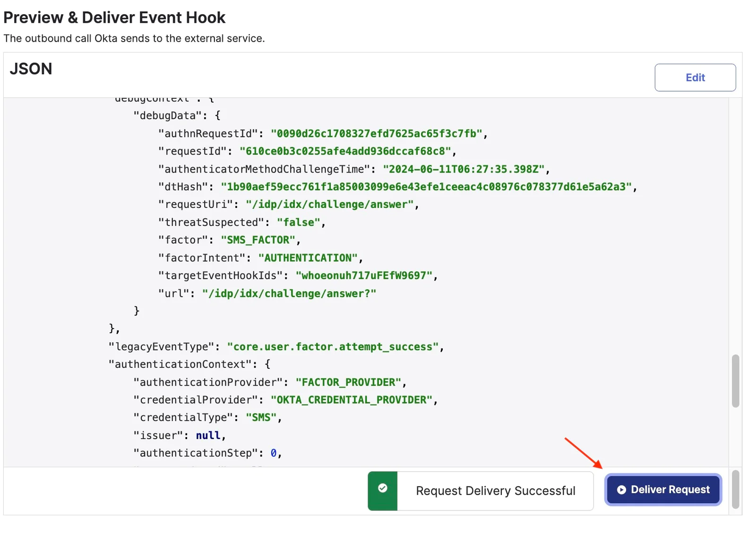Click the JSON section heading
This screenshot has width=756, height=536.
tap(31, 69)
